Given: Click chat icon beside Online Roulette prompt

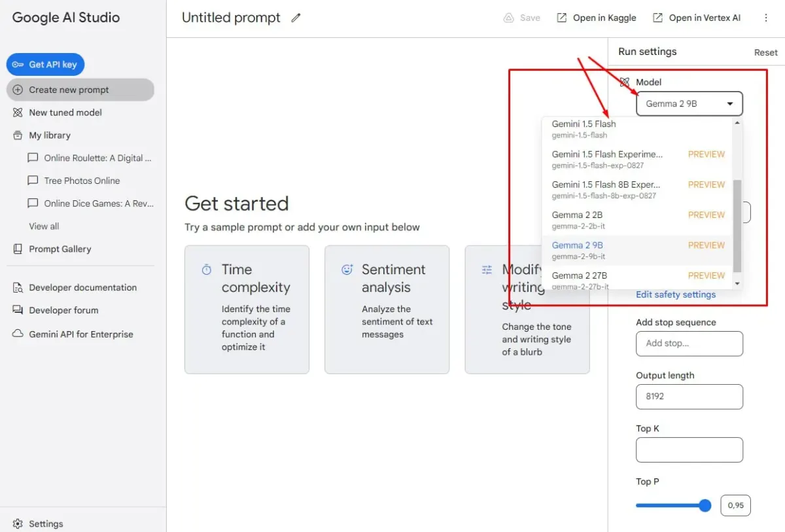Looking at the screenshot, I should tap(33, 158).
